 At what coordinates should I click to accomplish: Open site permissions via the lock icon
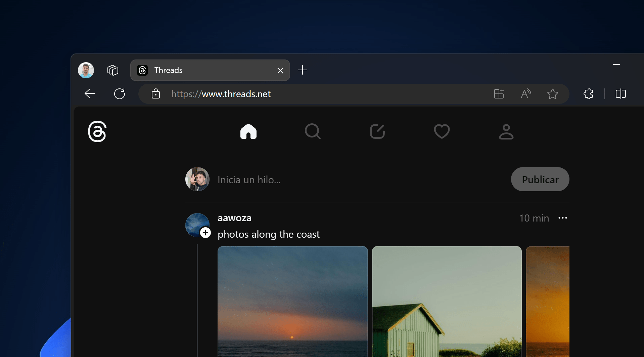[x=155, y=94]
